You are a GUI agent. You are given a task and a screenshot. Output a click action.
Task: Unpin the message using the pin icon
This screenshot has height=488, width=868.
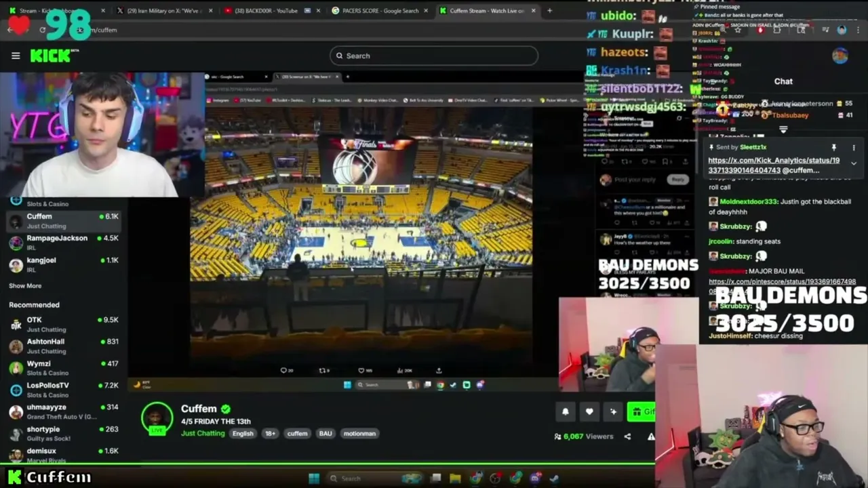click(x=834, y=147)
